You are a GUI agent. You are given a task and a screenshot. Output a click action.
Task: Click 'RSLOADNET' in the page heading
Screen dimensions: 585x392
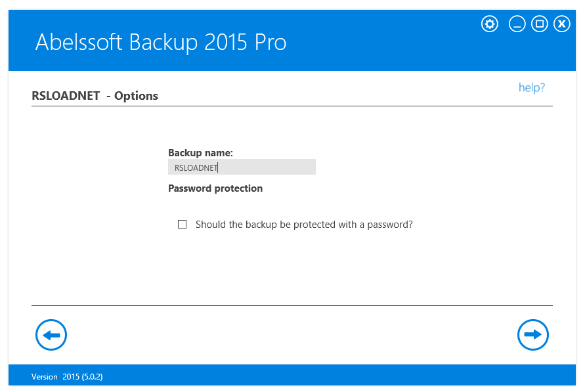pos(66,96)
